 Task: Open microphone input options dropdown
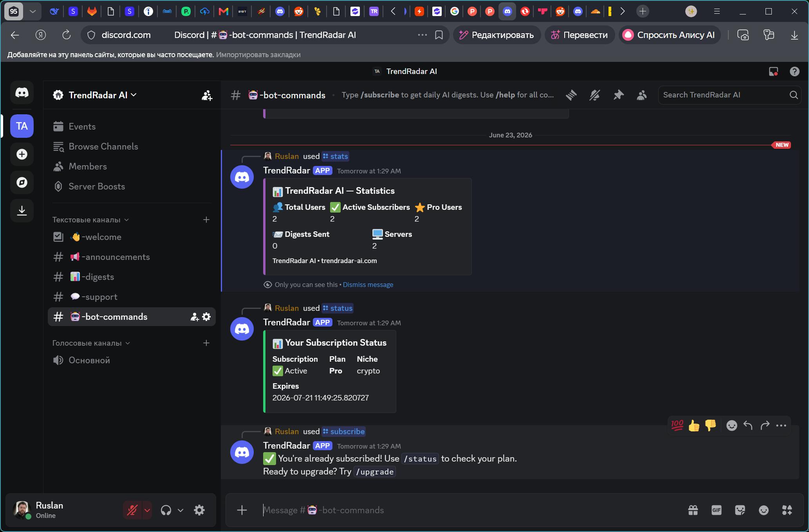point(147,510)
